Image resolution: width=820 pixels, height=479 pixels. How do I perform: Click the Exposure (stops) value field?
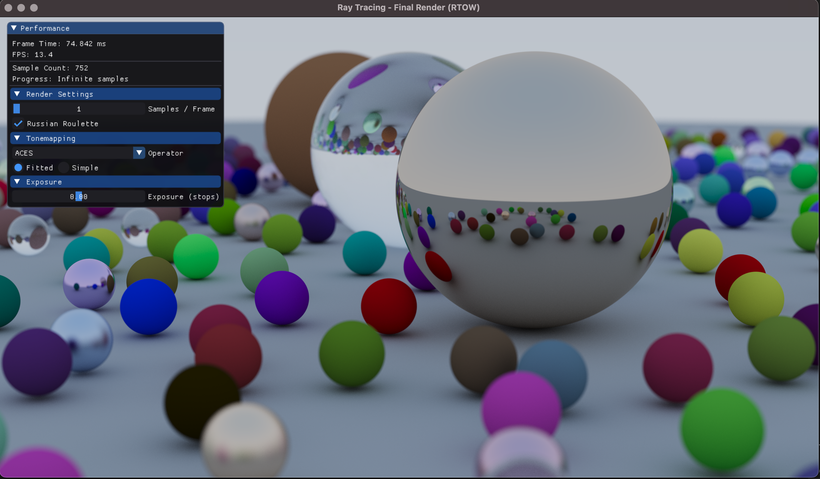click(x=78, y=197)
